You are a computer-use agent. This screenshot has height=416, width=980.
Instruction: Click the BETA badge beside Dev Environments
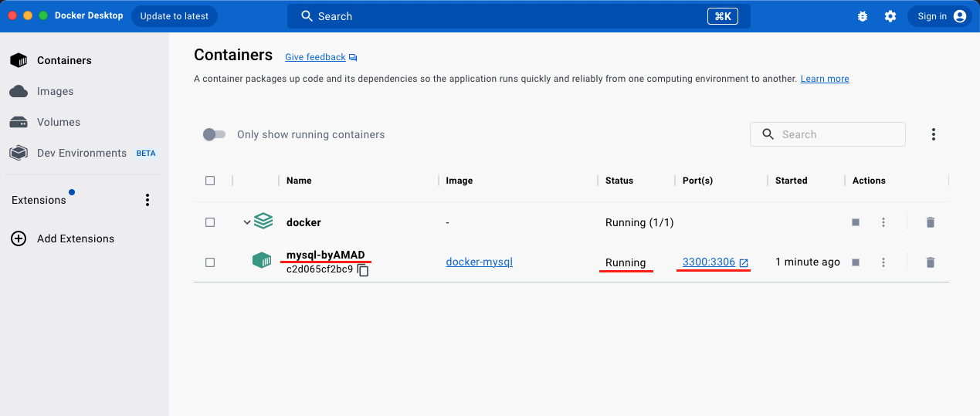pos(146,153)
